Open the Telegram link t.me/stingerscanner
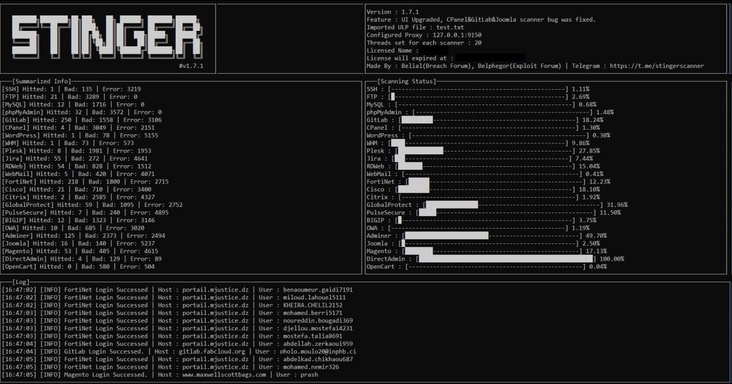 [656, 66]
